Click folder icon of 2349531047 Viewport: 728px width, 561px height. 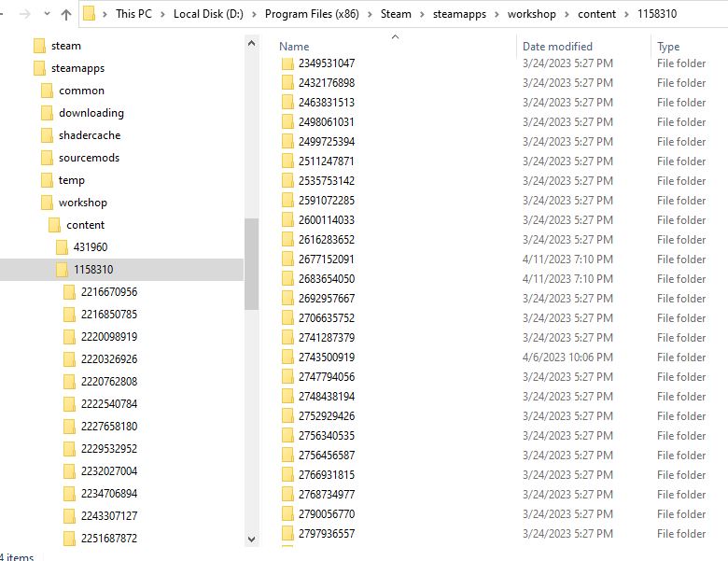click(287, 63)
